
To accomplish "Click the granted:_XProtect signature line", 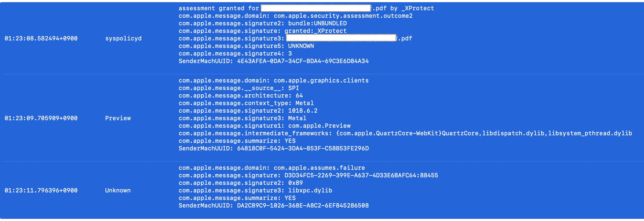I will (x=263, y=31).
